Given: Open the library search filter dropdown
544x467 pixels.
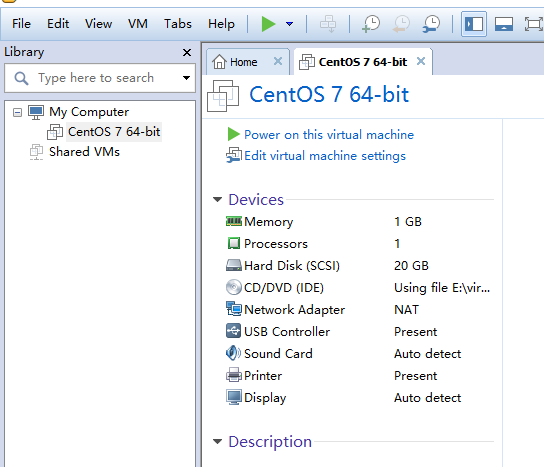Looking at the screenshot, I should tap(187, 78).
